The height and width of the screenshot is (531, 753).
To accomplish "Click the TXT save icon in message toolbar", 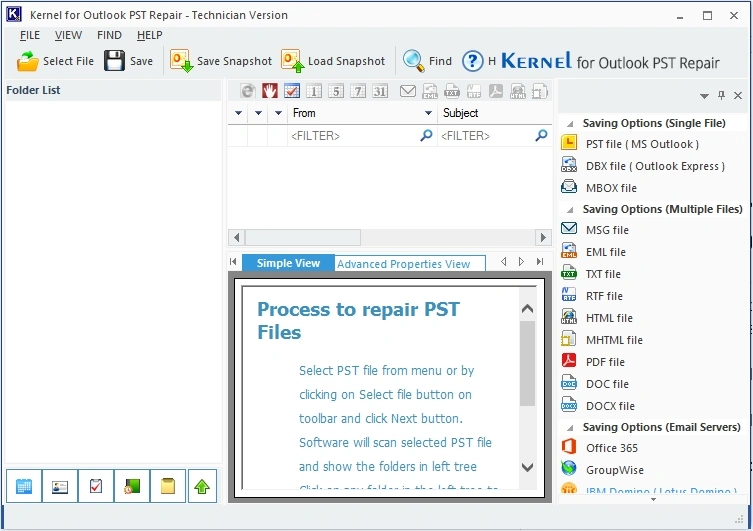I will tap(452, 91).
